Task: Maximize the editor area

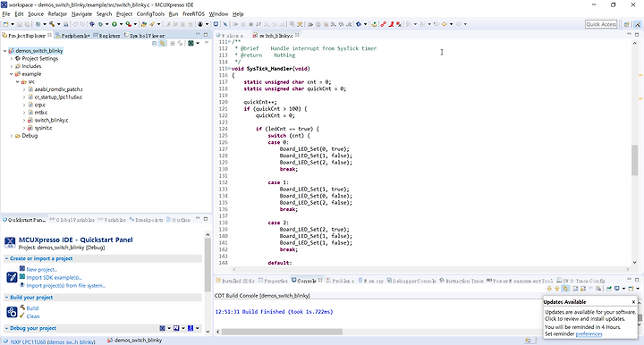Action: 637,35
